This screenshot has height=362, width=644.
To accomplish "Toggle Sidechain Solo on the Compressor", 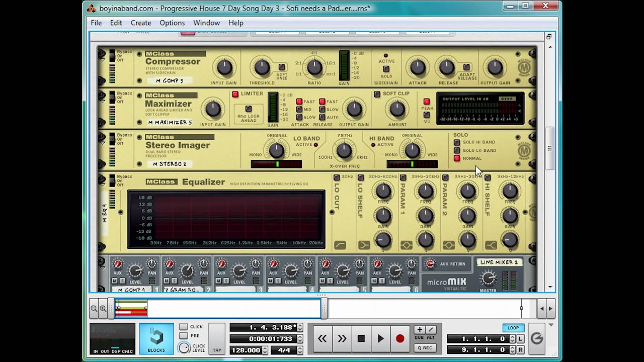I will point(386,69).
